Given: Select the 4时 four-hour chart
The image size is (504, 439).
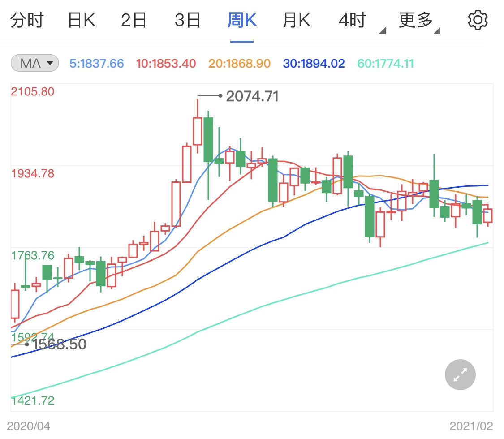Looking at the screenshot, I should click(352, 19).
